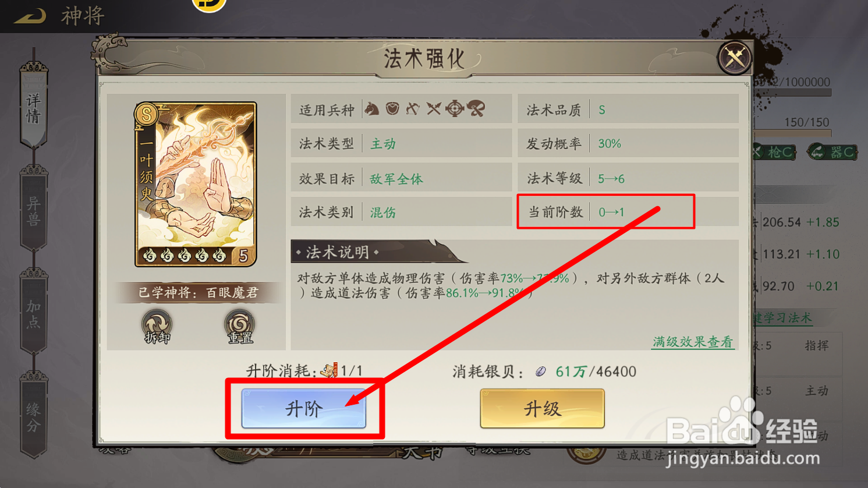The width and height of the screenshot is (868, 488).
Task: Click the upgrade scroll item icon
Action: point(330,370)
